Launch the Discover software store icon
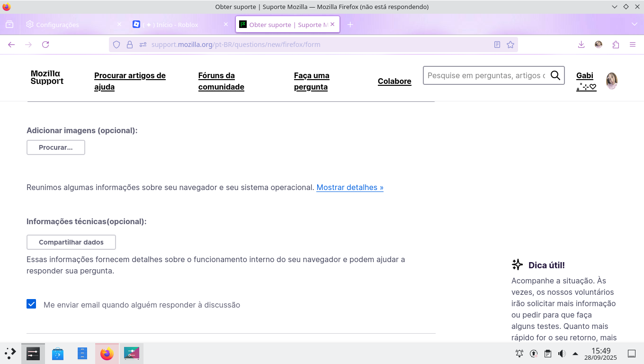The height and width of the screenshot is (364, 644). point(58,354)
